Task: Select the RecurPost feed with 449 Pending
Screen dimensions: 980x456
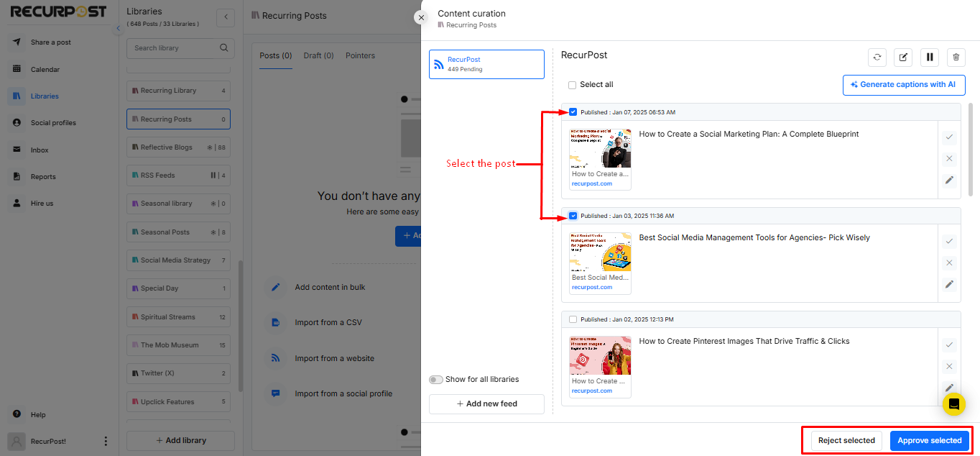Action: click(x=486, y=64)
